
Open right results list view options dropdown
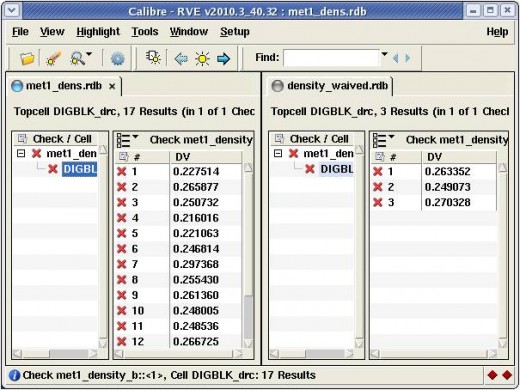(383, 140)
